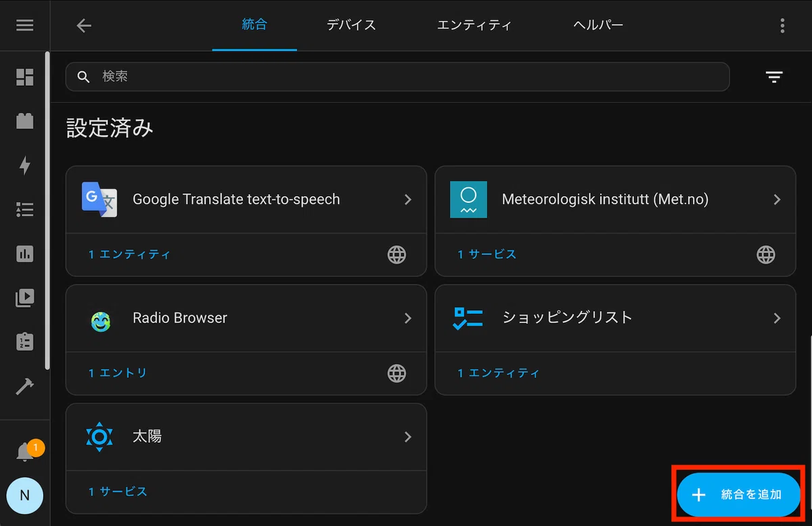Open the To-do clipboard sidebar icon
The height and width of the screenshot is (526, 812).
coord(25,341)
